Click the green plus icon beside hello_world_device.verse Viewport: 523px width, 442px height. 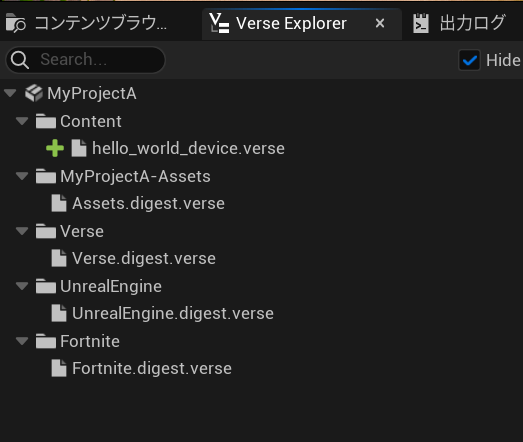tap(55, 148)
